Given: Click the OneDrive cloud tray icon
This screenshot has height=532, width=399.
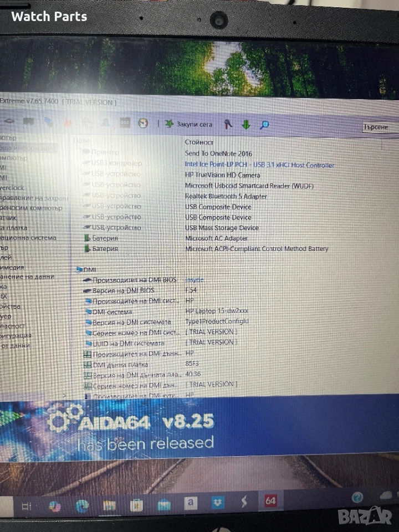Looking at the screenshot, I should [x=386, y=495].
